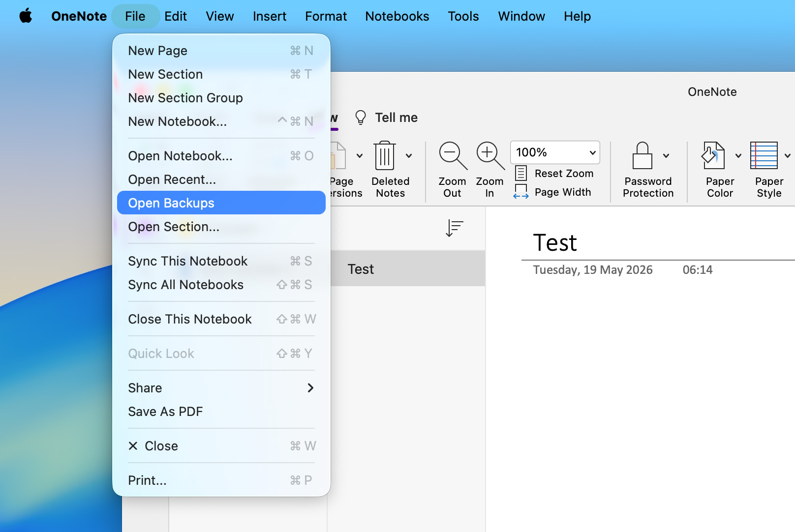795x532 pixels.
Task: Click the Tell me lightbulb icon
Action: (x=361, y=118)
